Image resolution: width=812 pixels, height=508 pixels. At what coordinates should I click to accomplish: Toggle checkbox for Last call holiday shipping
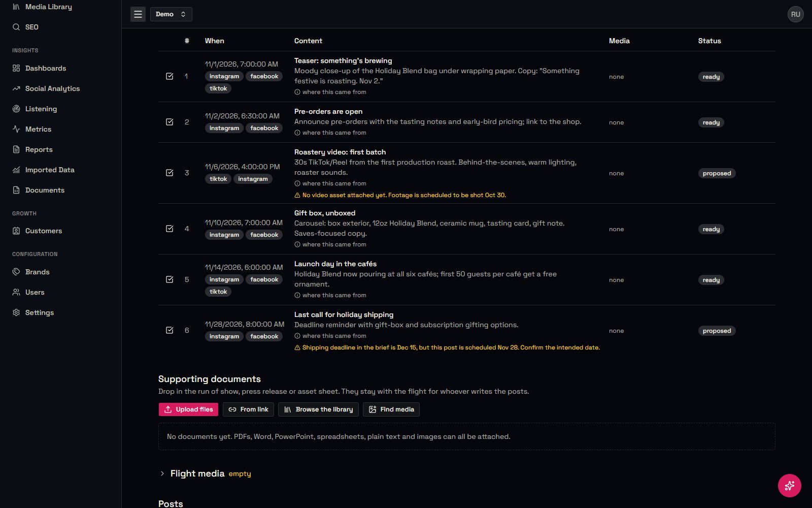click(170, 330)
